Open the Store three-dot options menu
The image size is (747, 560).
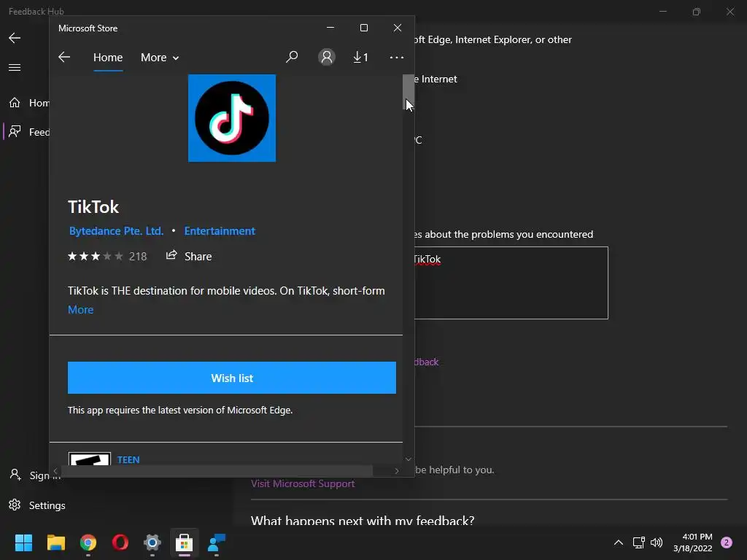click(x=396, y=57)
